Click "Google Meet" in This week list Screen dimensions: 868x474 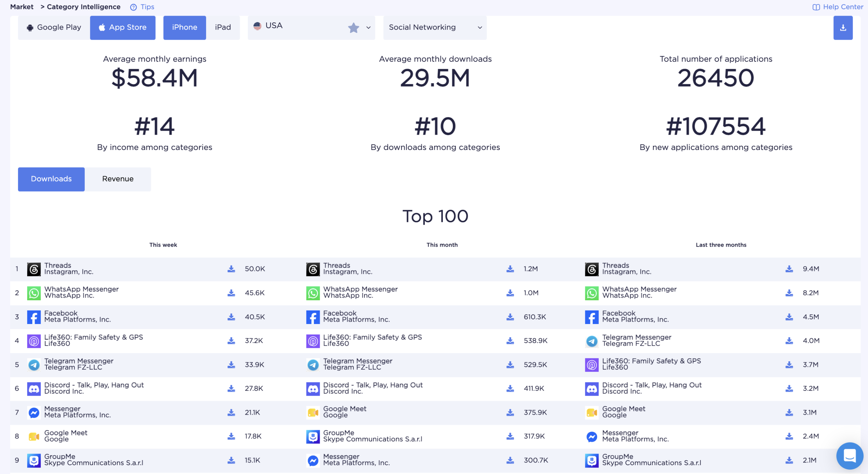click(66, 433)
